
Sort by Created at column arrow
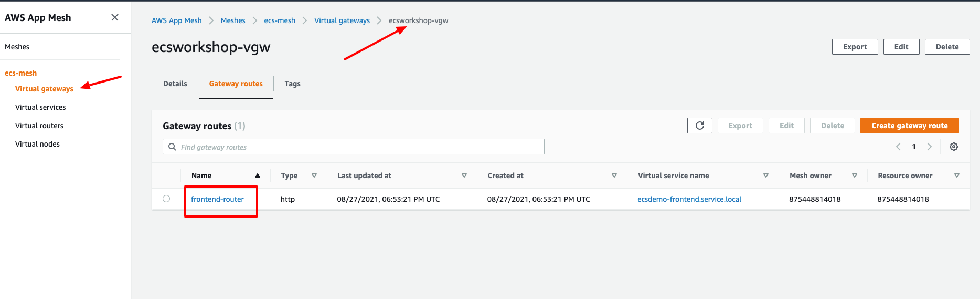coord(614,176)
